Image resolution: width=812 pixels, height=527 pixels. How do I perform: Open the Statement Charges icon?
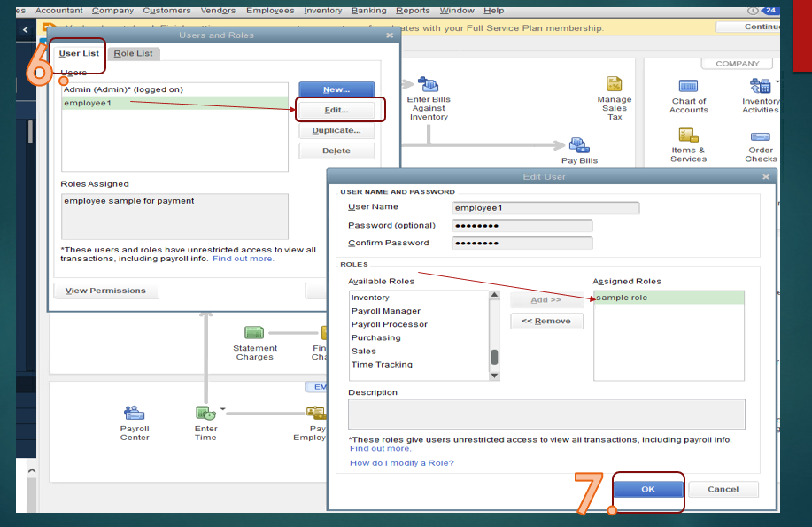pos(254,332)
